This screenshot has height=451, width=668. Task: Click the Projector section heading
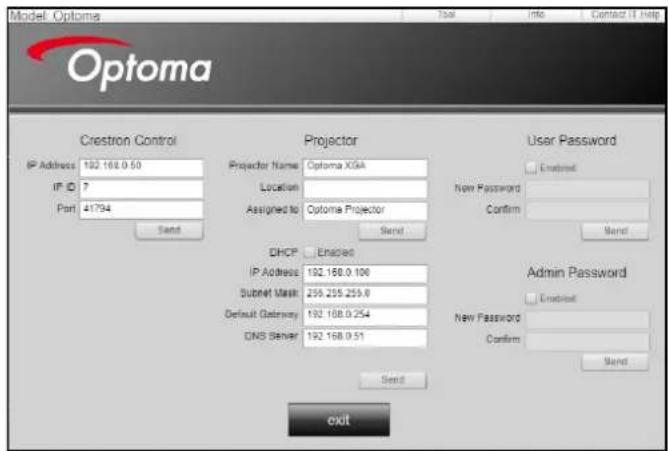[x=331, y=141]
